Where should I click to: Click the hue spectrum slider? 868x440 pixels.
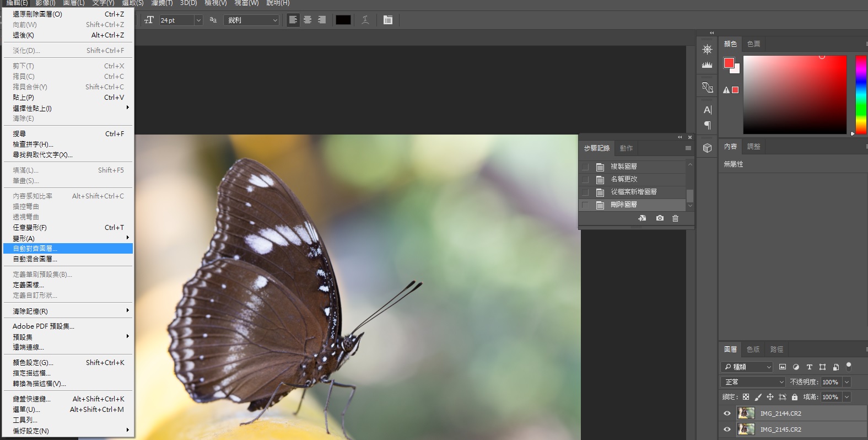[860, 94]
